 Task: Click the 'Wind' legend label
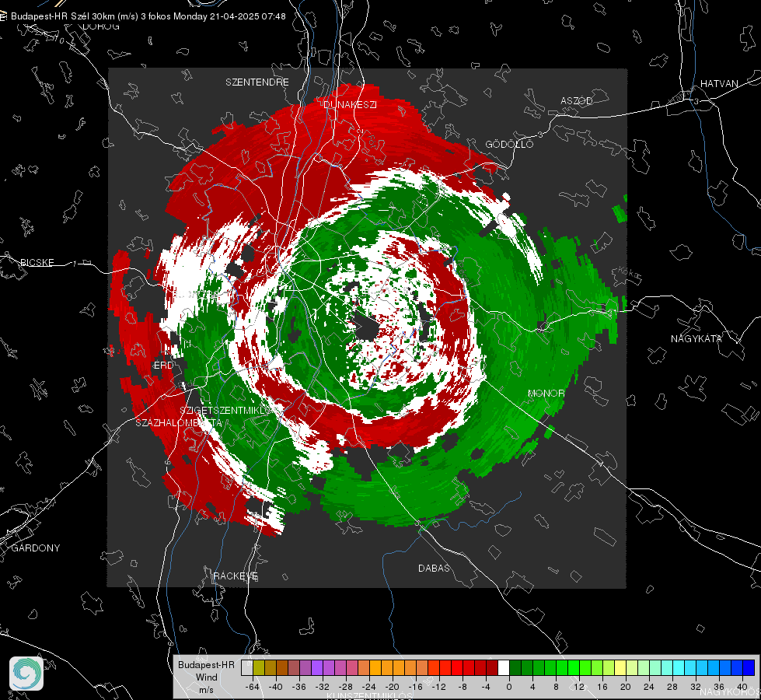pos(206,677)
